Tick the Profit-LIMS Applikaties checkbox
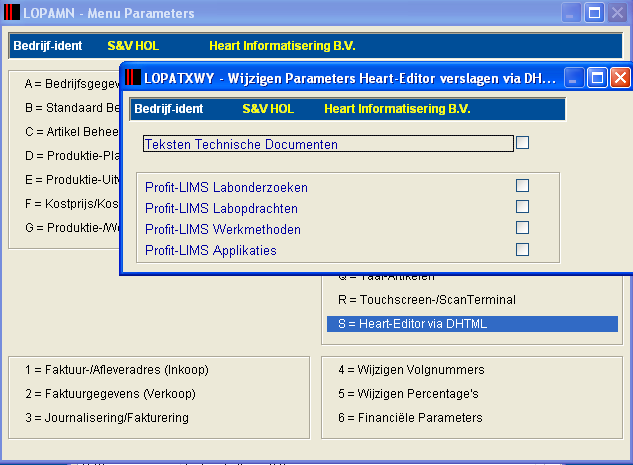The width and height of the screenshot is (633, 465). coord(522,249)
